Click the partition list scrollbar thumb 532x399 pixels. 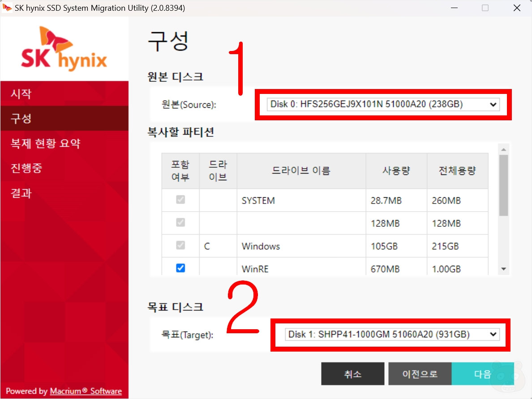click(x=503, y=185)
